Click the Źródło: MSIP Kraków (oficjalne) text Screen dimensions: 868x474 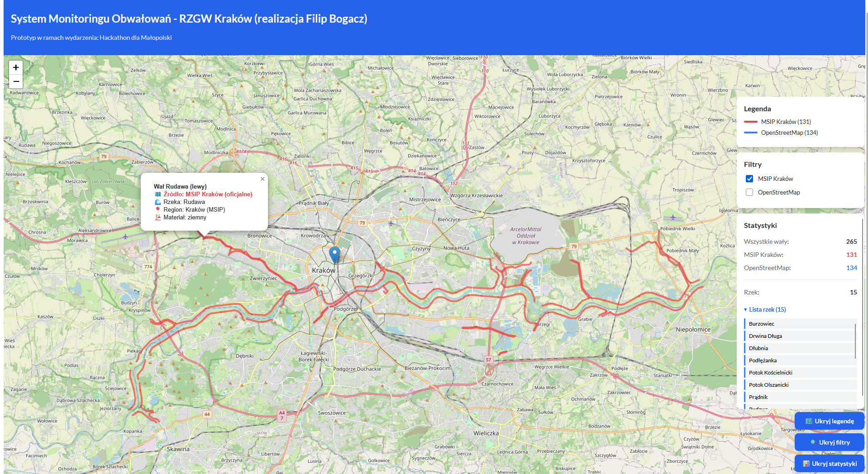coord(208,194)
